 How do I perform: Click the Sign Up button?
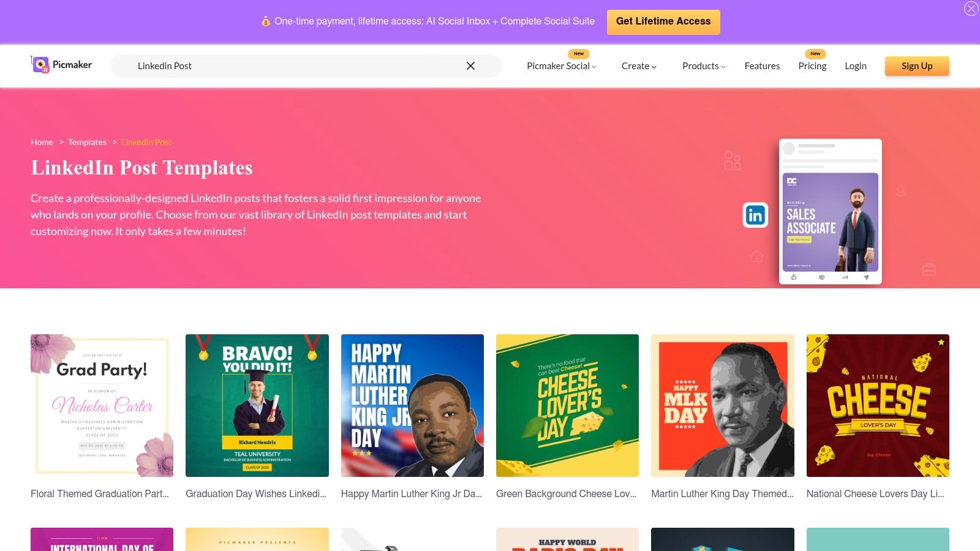coord(917,66)
